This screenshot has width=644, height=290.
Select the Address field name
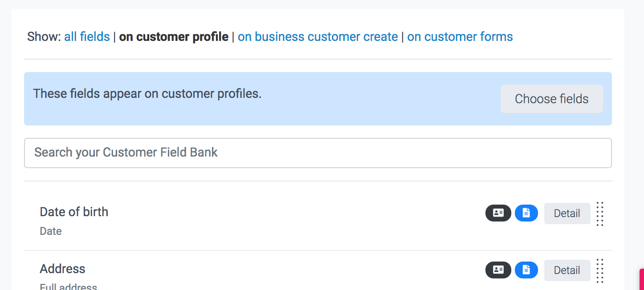click(62, 269)
